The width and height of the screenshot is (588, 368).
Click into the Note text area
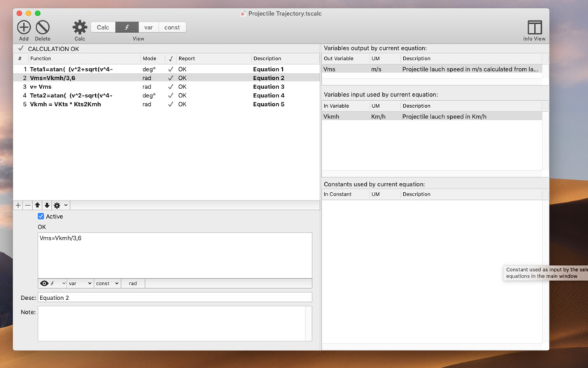(x=175, y=324)
